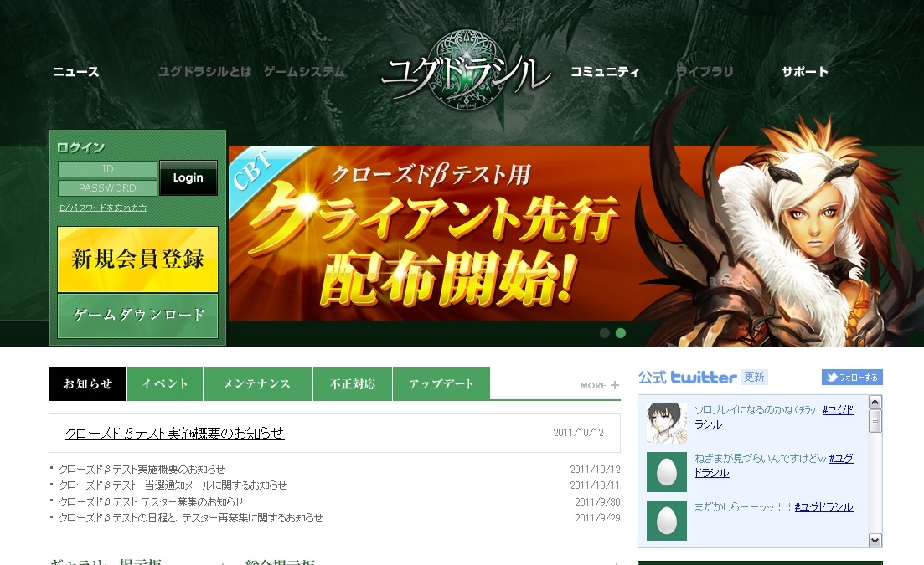
Task: Open the ユグドラシルとは navigation menu
Action: [x=205, y=72]
